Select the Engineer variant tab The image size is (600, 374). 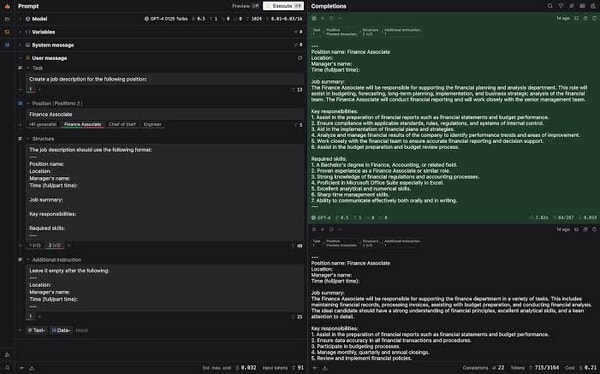(x=152, y=124)
